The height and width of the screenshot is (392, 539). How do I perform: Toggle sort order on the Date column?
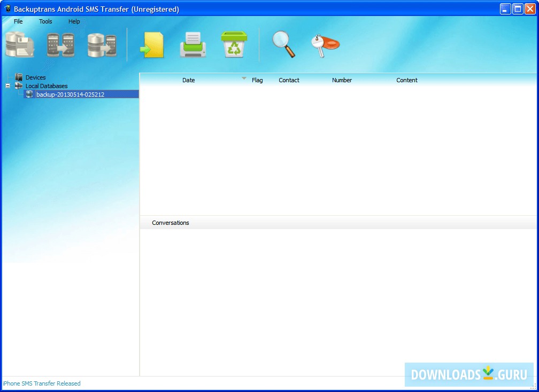click(188, 80)
